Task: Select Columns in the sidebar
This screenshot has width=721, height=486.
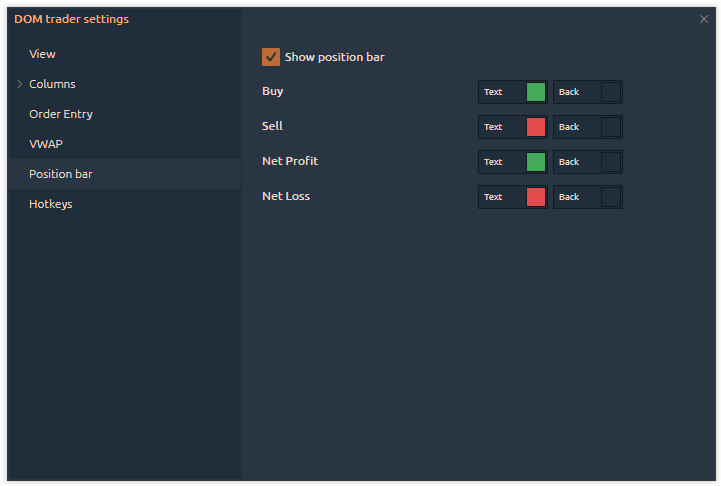Action: (52, 84)
